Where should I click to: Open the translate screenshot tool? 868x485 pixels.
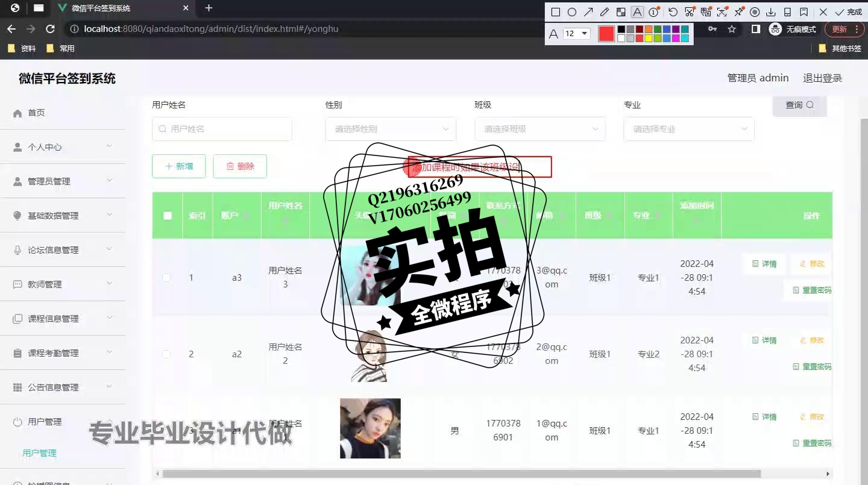pos(706,12)
